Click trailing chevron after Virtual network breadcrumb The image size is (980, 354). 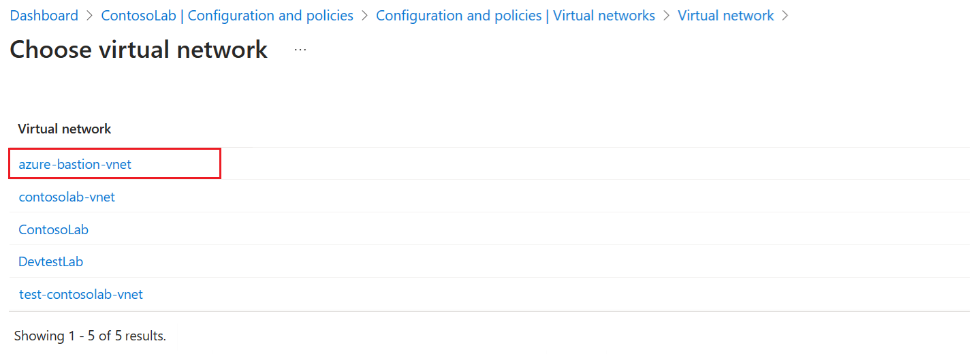click(785, 15)
